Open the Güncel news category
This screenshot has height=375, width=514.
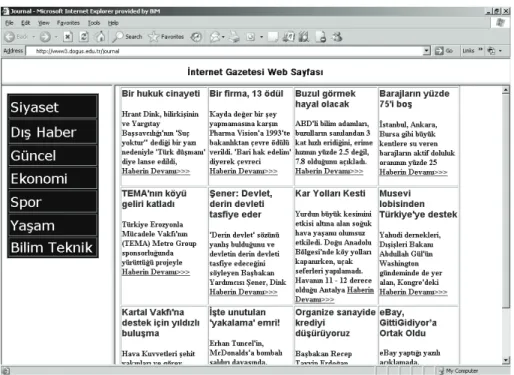coord(53,155)
